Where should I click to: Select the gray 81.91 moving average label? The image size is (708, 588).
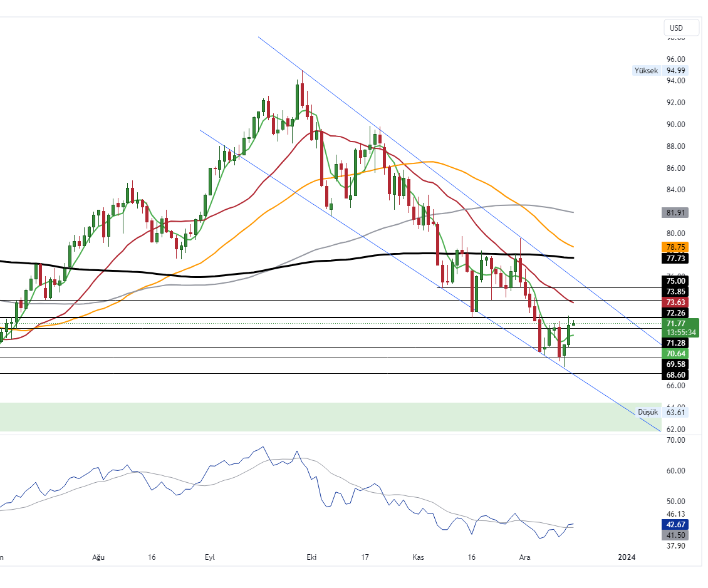(674, 213)
